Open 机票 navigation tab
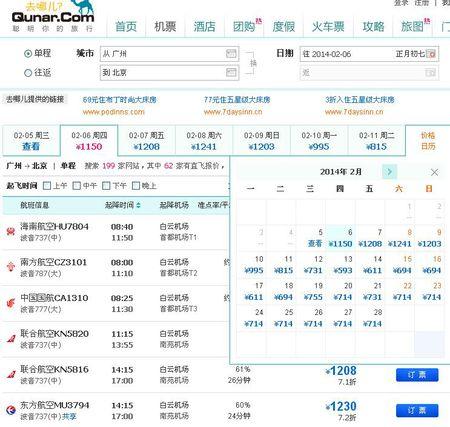 coord(165,26)
